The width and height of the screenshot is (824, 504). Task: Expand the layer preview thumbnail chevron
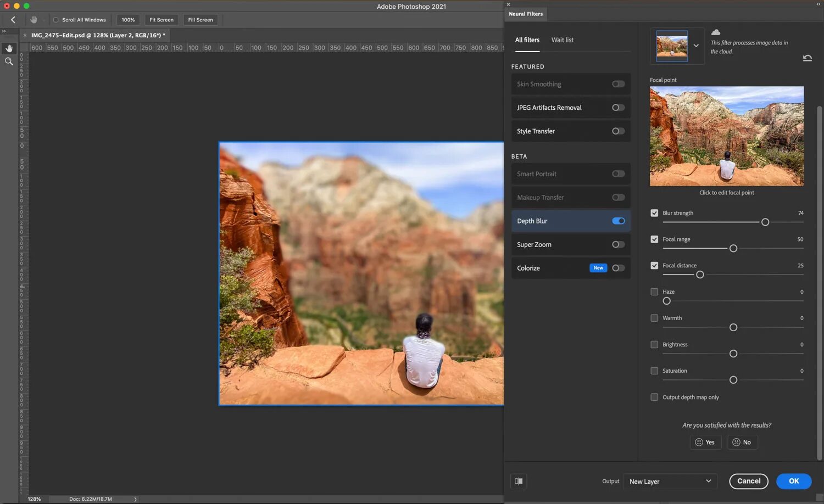[696, 46]
